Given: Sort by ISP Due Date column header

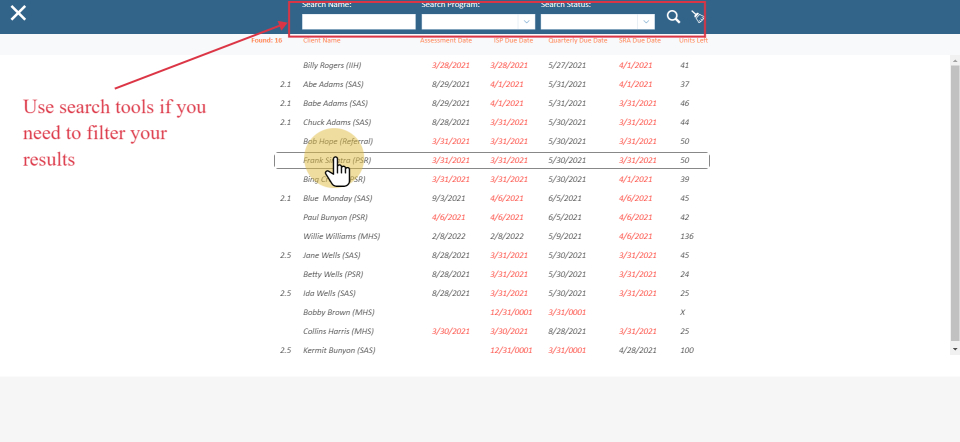Looking at the screenshot, I should [x=513, y=41].
